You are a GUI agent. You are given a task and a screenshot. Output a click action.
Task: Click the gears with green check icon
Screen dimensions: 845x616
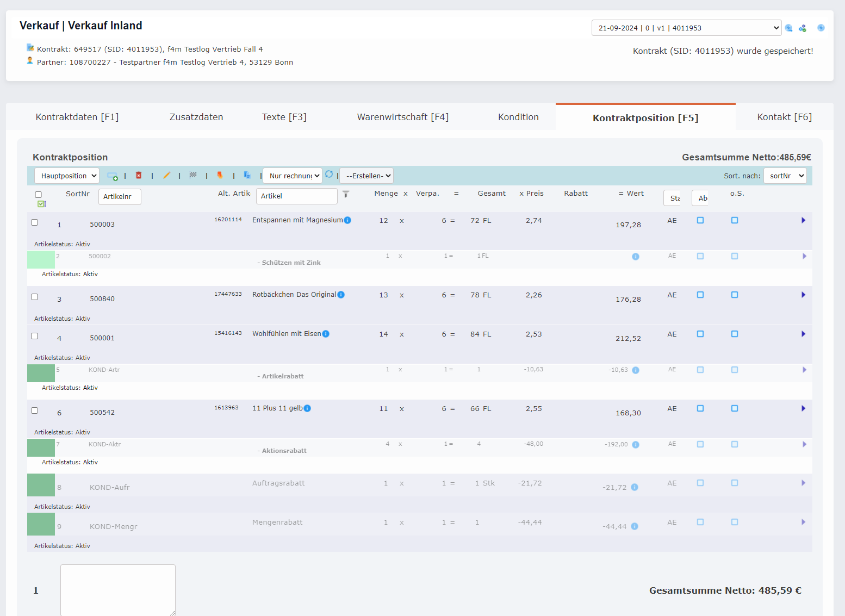(x=802, y=28)
